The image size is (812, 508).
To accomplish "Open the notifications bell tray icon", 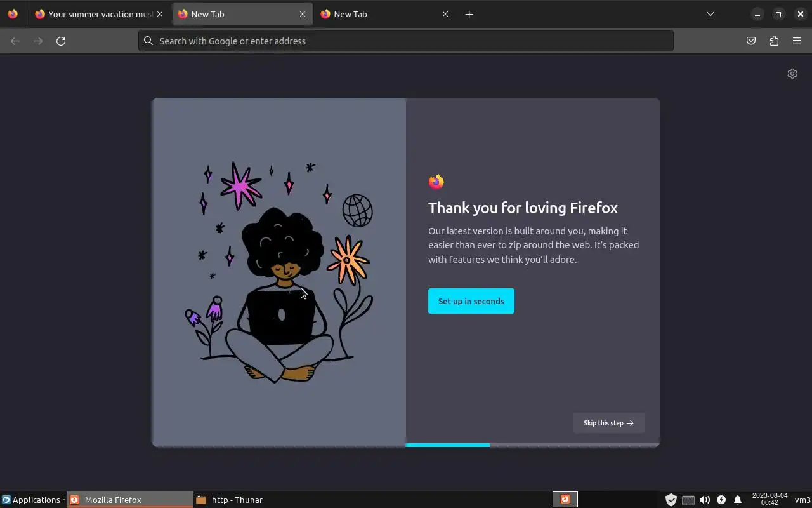I will click(x=738, y=500).
